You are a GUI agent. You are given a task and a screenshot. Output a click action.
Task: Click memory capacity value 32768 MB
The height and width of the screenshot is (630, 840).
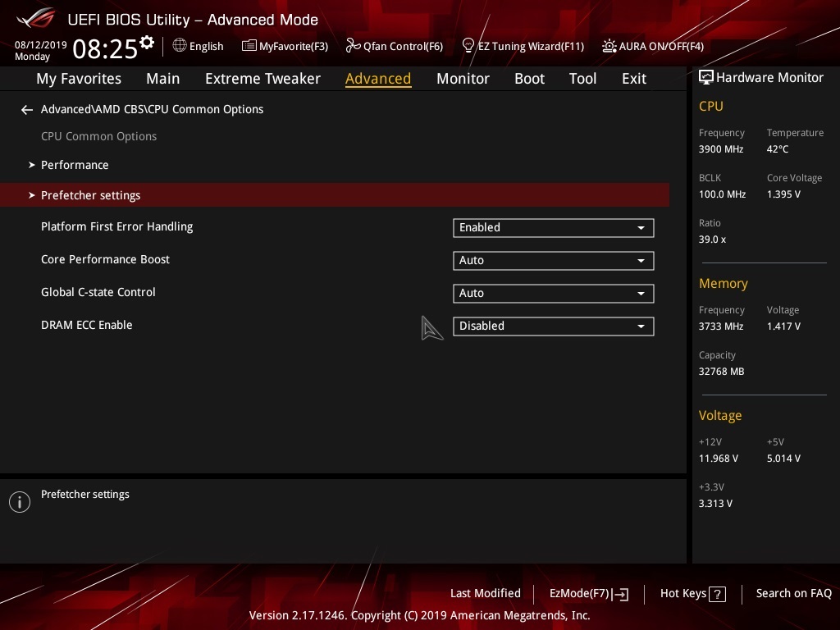[722, 372]
